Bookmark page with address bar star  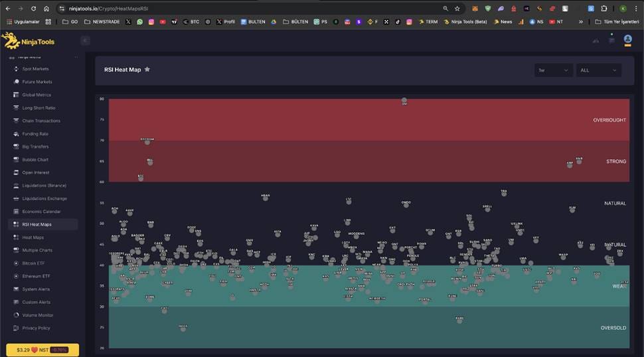pos(457,8)
